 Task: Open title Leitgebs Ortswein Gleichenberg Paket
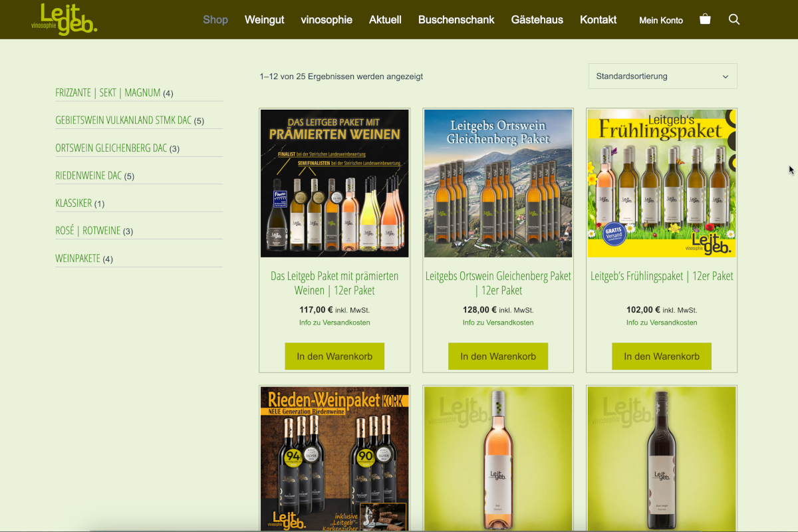tap(498, 283)
